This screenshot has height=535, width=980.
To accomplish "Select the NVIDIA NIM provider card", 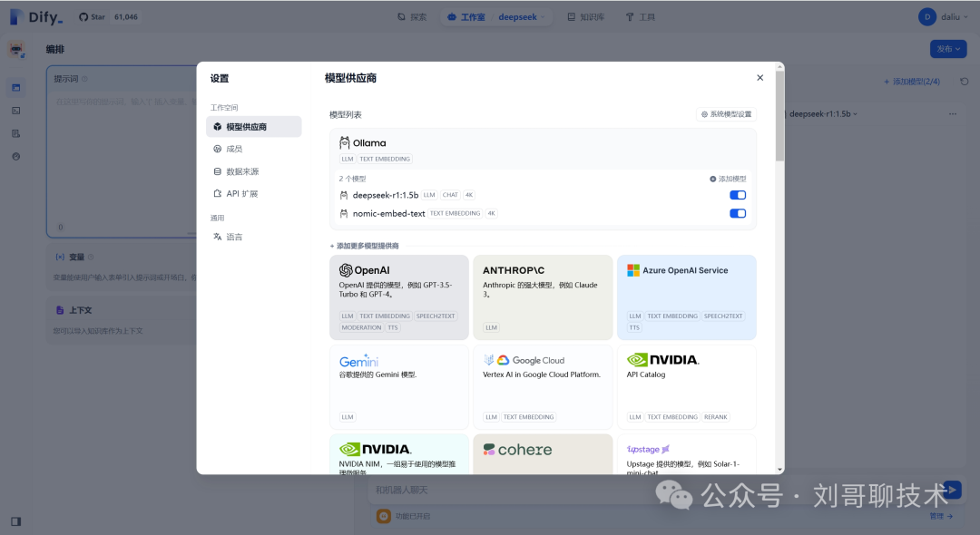I will [x=398, y=454].
